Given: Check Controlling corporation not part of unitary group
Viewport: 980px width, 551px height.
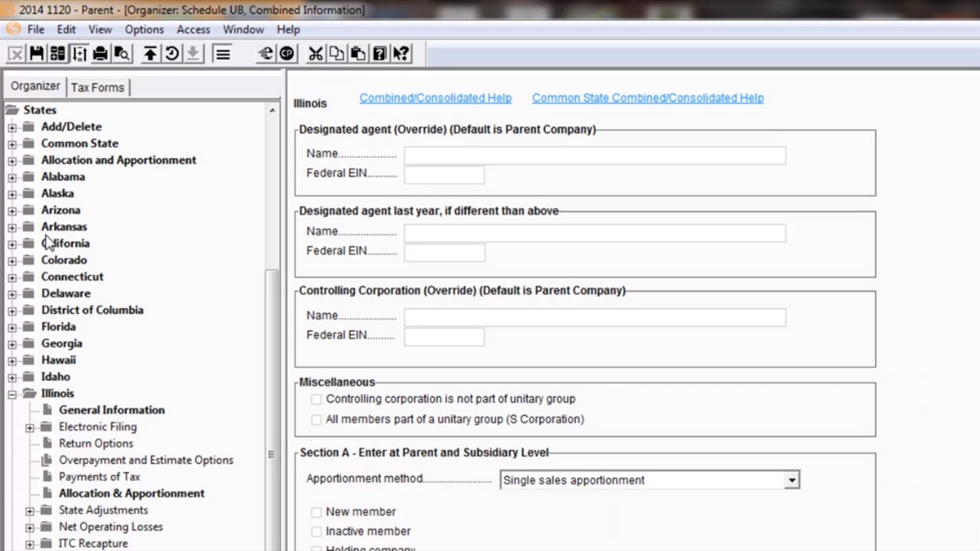Looking at the screenshot, I should point(316,399).
